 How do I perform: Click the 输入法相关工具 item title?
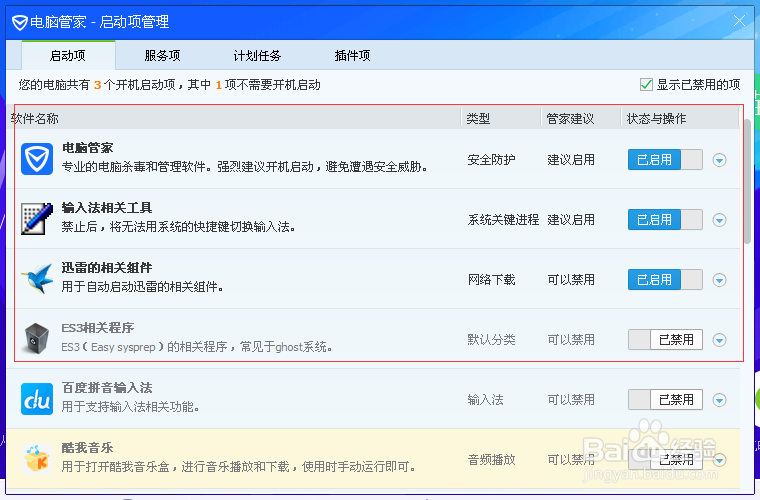tap(107, 208)
